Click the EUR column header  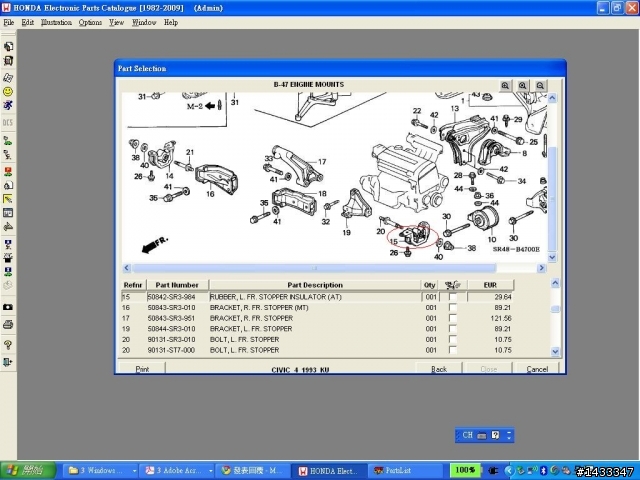(490, 285)
